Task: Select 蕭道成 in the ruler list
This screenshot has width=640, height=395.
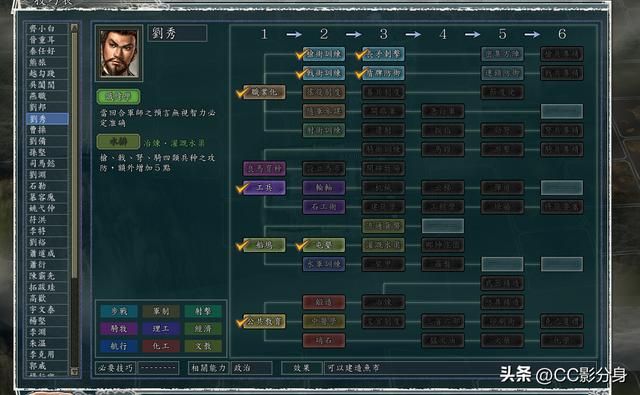Action: pyautogui.click(x=47, y=254)
